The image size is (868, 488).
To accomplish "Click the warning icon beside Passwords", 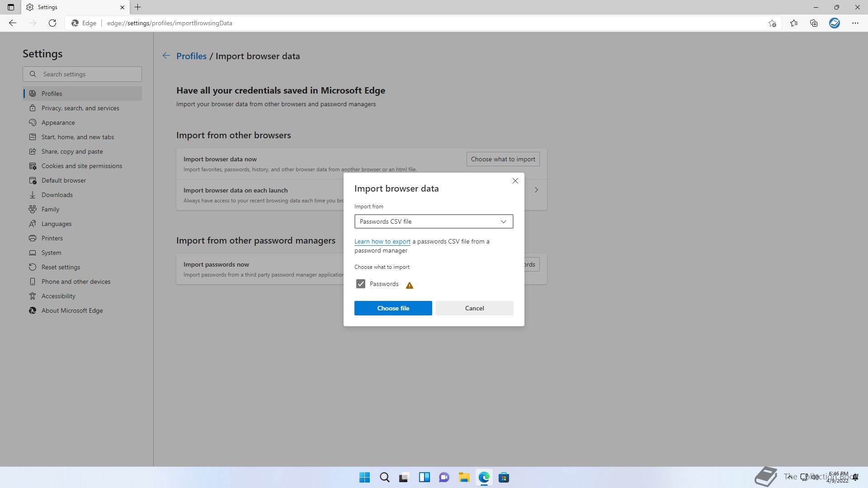I will [410, 285].
